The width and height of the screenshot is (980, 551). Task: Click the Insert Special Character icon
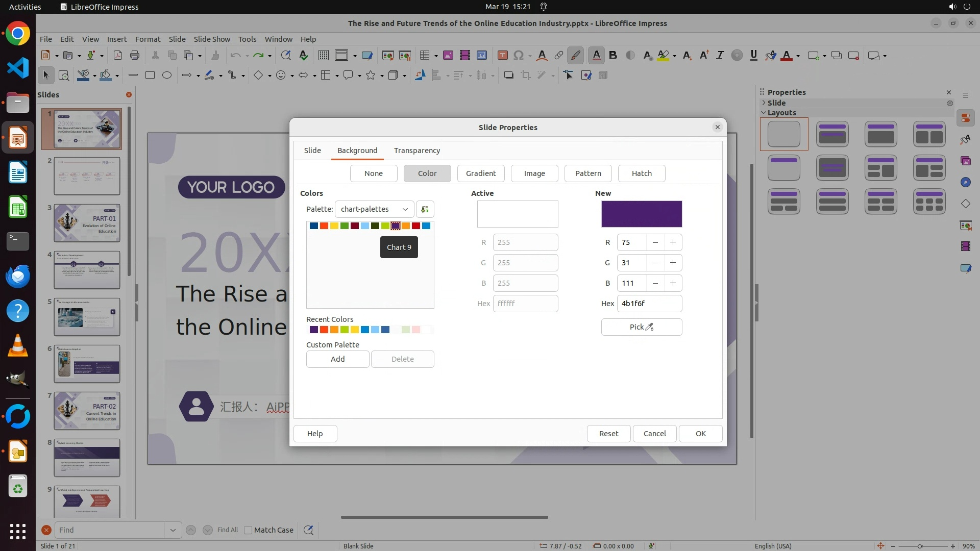(x=519, y=56)
